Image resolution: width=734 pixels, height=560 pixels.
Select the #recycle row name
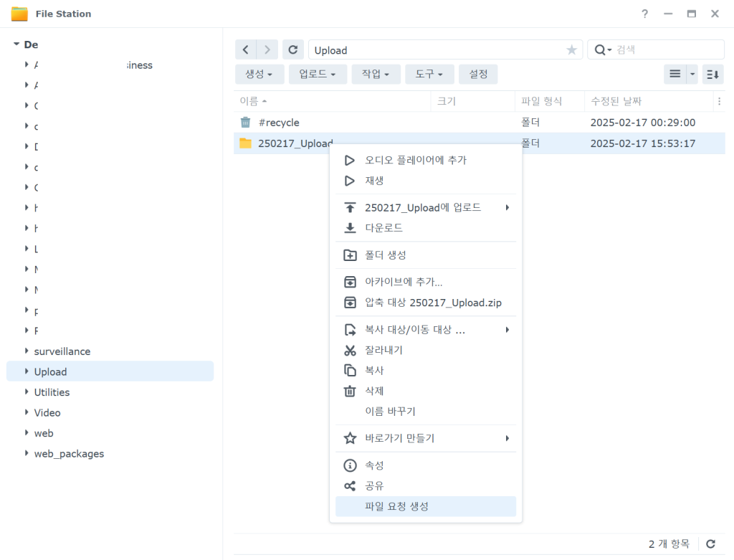[x=279, y=123]
